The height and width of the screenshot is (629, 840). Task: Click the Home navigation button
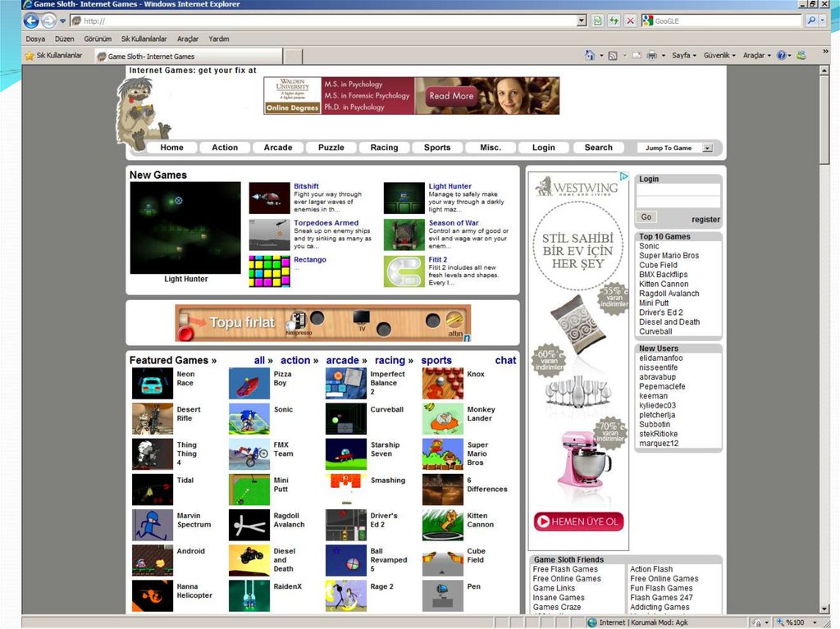point(171,148)
